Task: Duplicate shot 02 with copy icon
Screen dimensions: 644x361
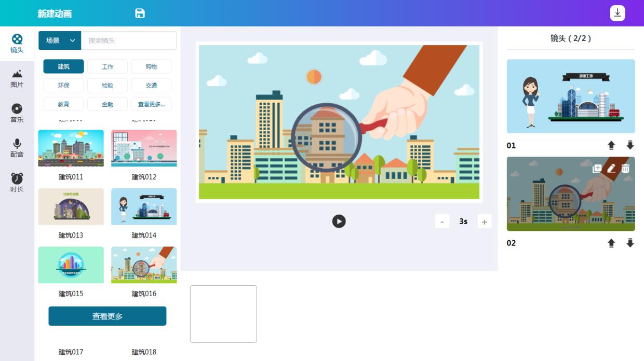Action: pyautogui.click(x=597, y=168)
